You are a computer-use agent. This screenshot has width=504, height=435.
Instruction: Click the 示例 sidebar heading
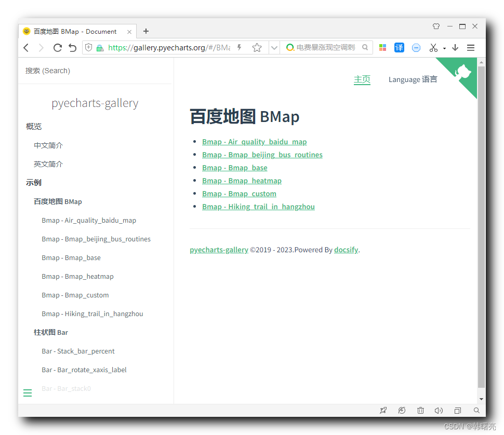[34, 183]
